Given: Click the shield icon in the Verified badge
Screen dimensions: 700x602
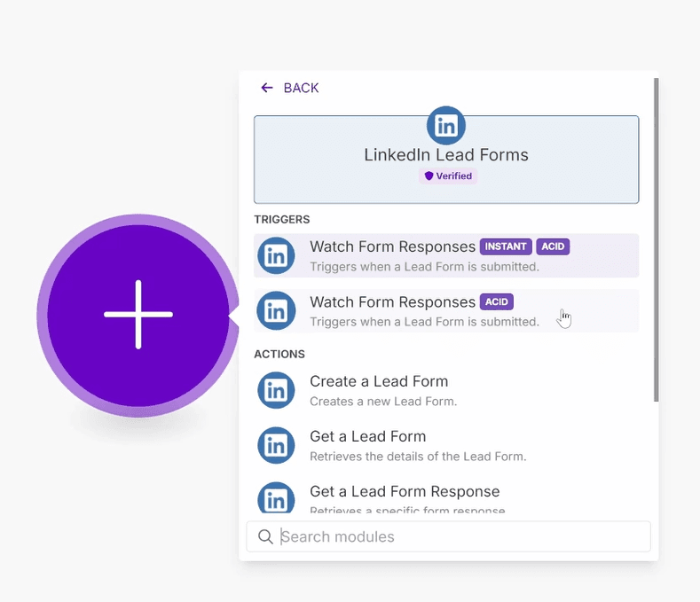Looking at the screenshot, I should tap(429, 176).
